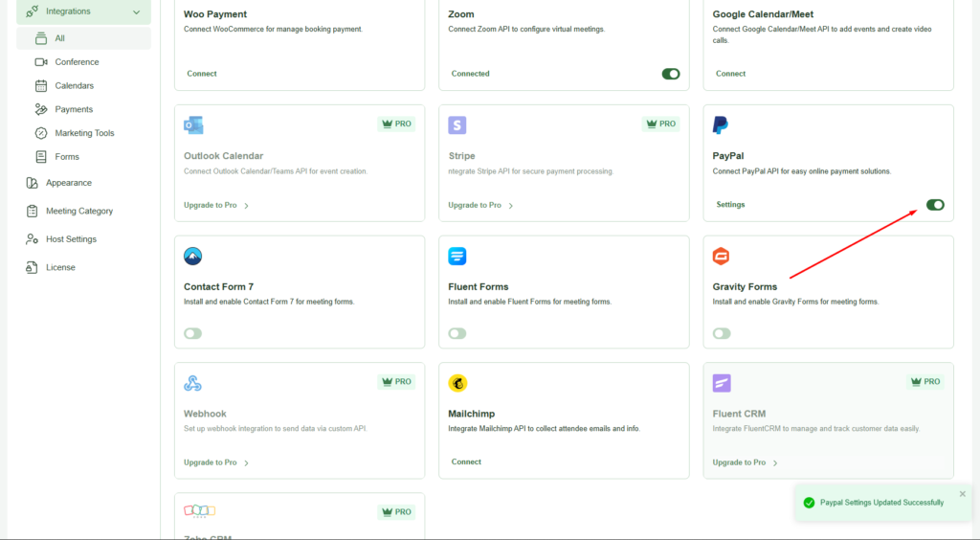Image resolution: width=980 pixels, height=540 pixels.
Task: Click Upgrade to Pro on Stripe card
Action: coord(475,205)
